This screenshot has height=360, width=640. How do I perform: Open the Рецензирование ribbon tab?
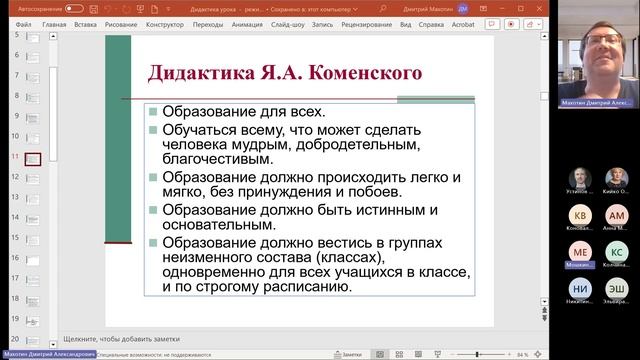pos(367,24)
